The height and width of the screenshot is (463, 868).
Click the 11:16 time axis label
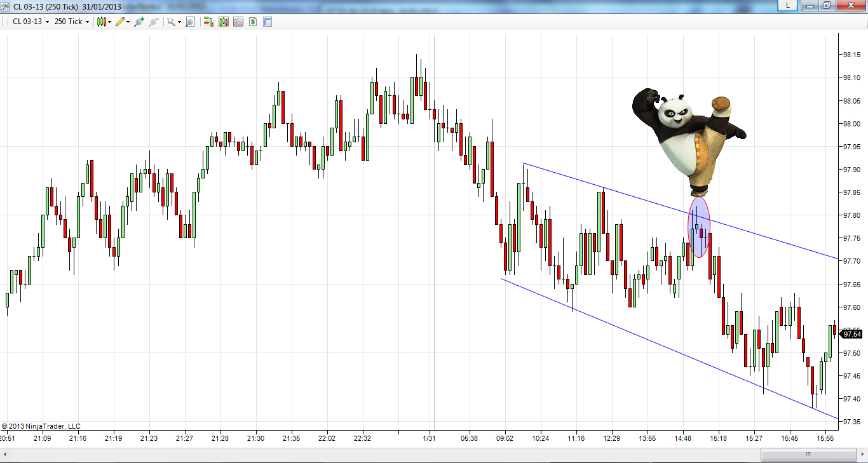[x=576, y=438]
